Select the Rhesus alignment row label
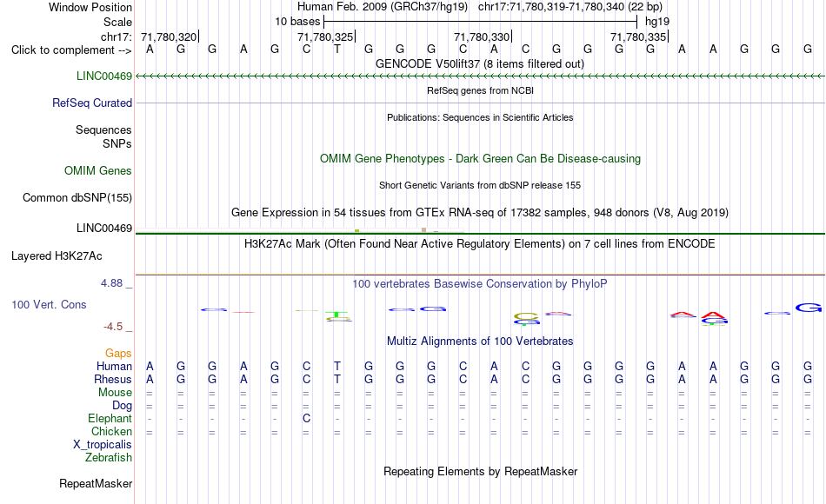The height and width of the screenshot is (504, 826). point(113,379)
